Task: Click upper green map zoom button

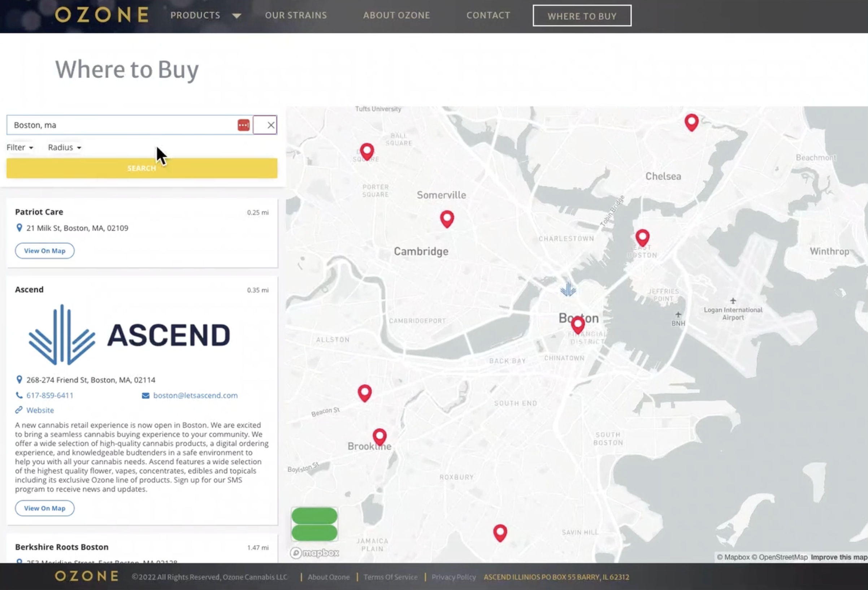Action: click(x=314, y=516)
